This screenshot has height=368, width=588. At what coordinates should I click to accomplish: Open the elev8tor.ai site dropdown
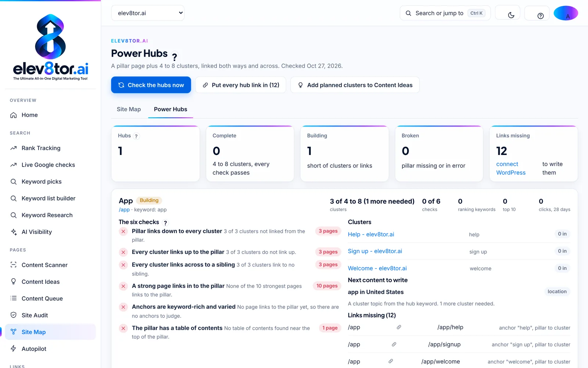click(x=148, y=13)
